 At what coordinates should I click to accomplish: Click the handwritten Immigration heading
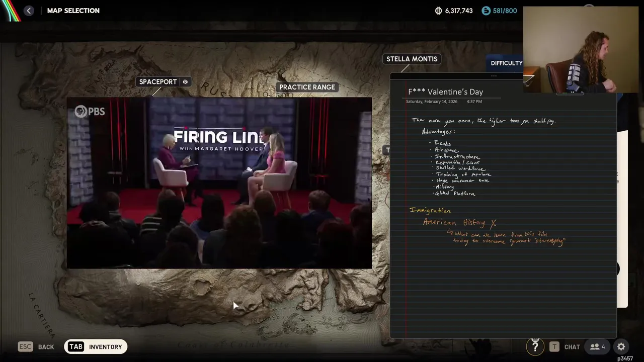click(430, 211)
